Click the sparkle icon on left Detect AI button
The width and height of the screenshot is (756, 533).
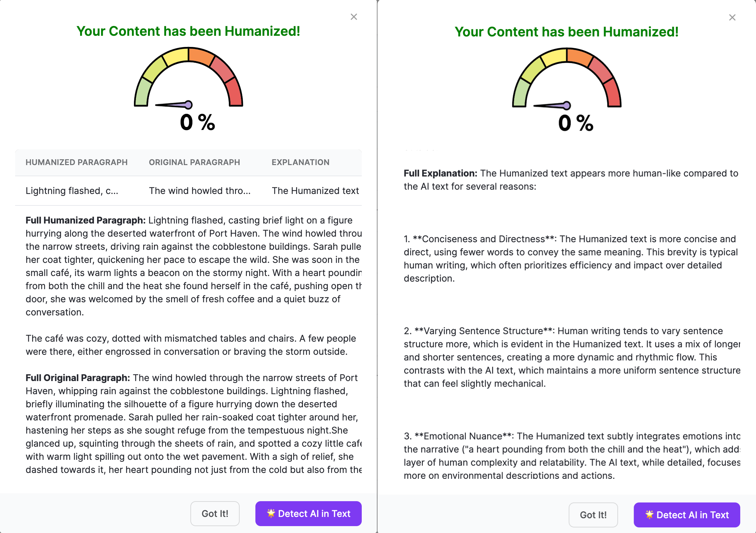pyautogui.click(x=271, y=514)
